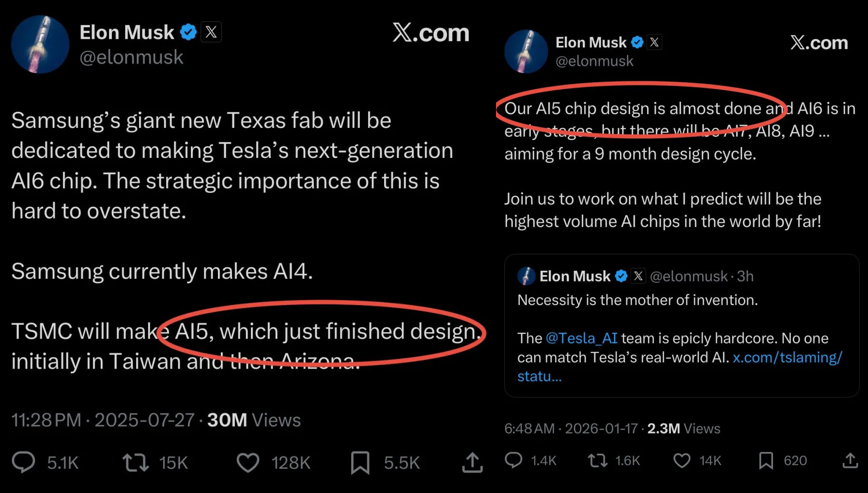
Task: Like the right tweet with 14K likes
Action: tap(682, 460)
